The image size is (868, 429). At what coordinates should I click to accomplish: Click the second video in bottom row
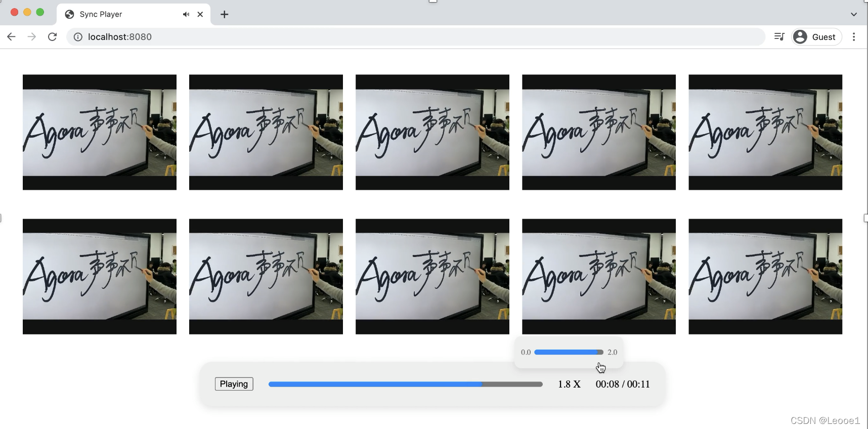266,276
